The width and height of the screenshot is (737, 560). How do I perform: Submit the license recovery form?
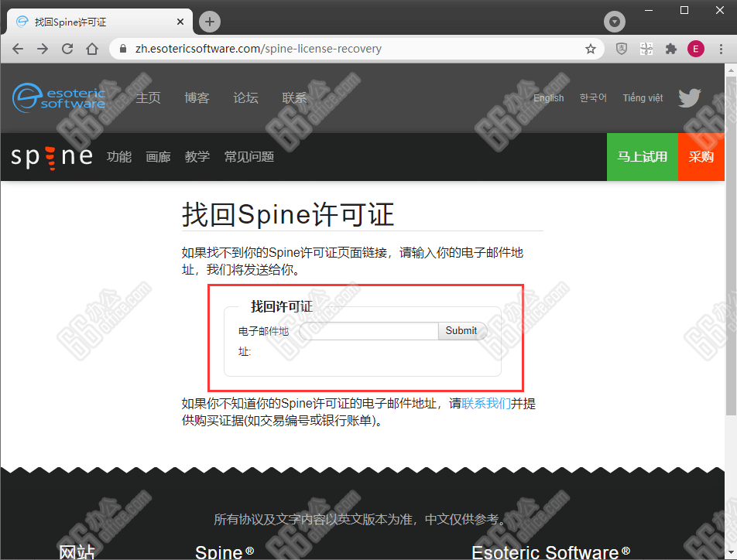point(462,331)
